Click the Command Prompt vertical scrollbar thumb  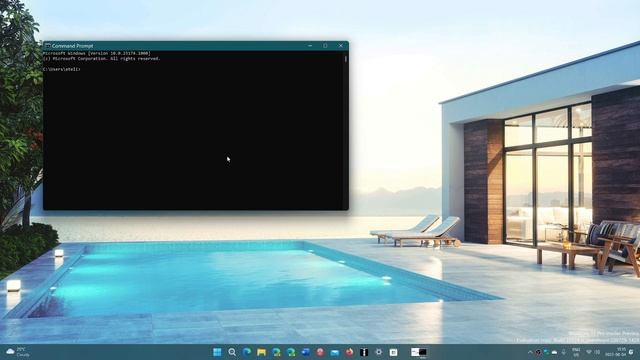coord(346,59)
